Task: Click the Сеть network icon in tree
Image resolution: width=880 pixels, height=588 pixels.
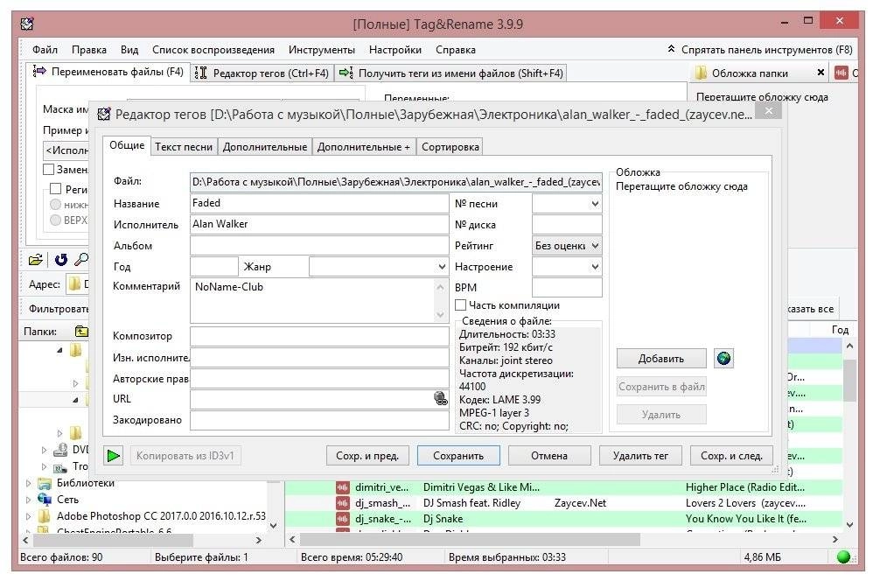Action: [45, 500]
